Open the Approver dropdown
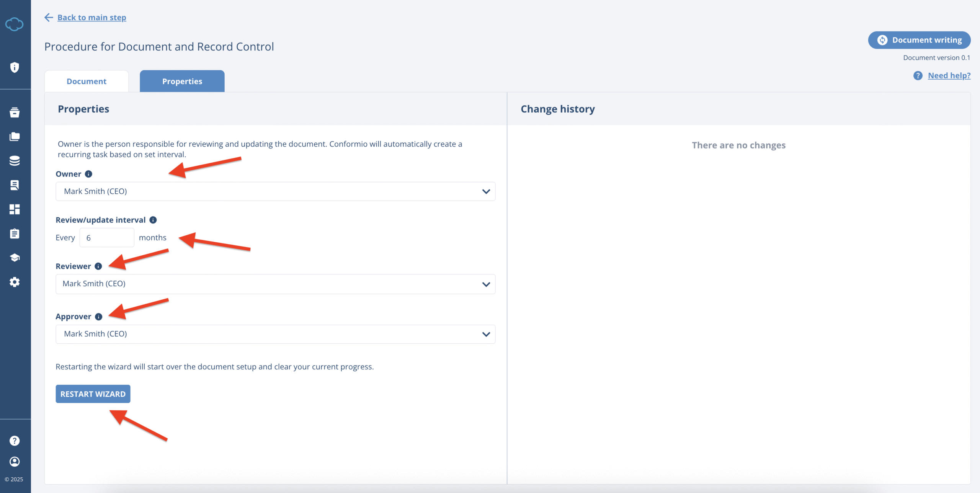Viewport: 980px width, 493px height. pyautogui.click(x=275, y=334)
